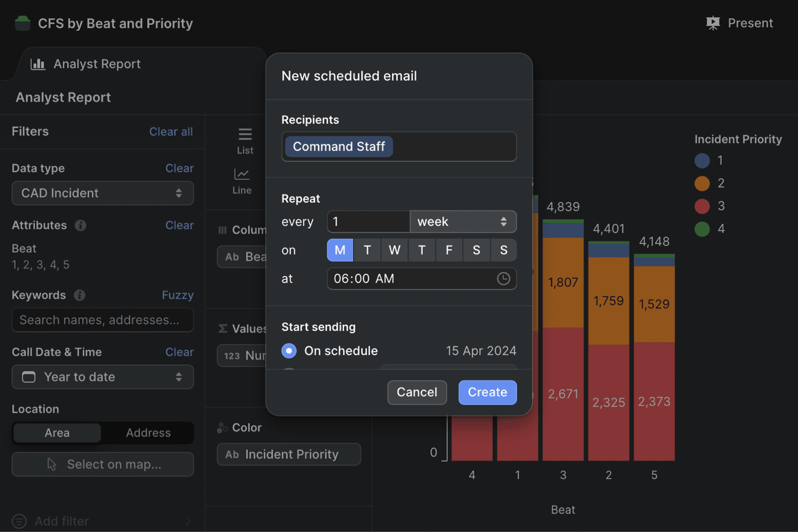Click the green app logo icon
Viewport: 798px width, 532px height.
click(x=22, y=23)
